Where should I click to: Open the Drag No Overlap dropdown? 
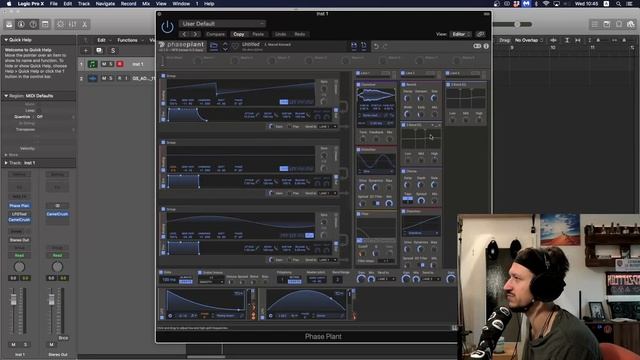pos(529,40)
